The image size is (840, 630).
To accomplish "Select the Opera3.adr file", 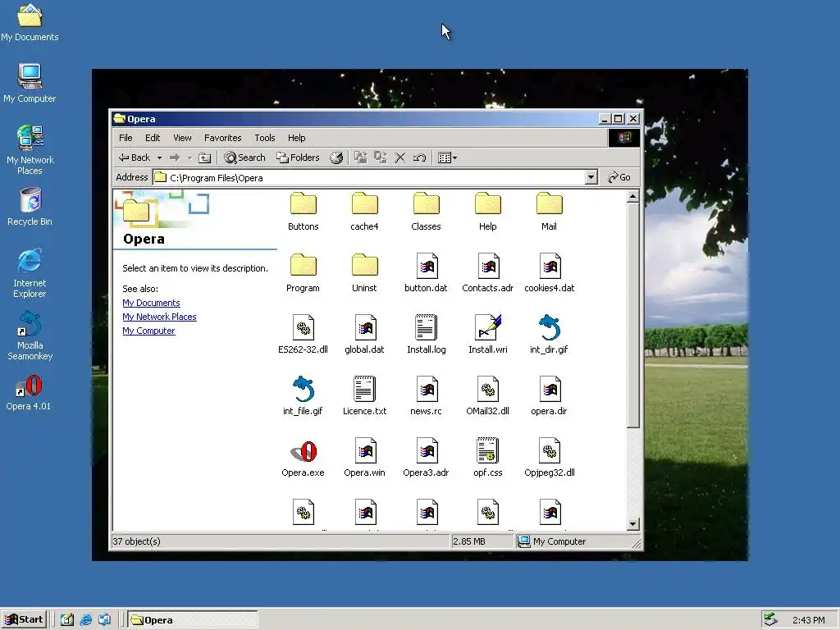I will click(x=426, y=458).
